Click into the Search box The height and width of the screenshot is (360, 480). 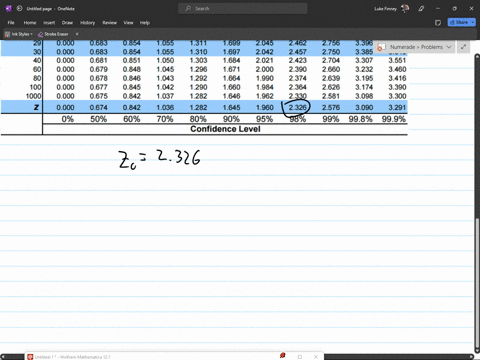click(243, 9)
